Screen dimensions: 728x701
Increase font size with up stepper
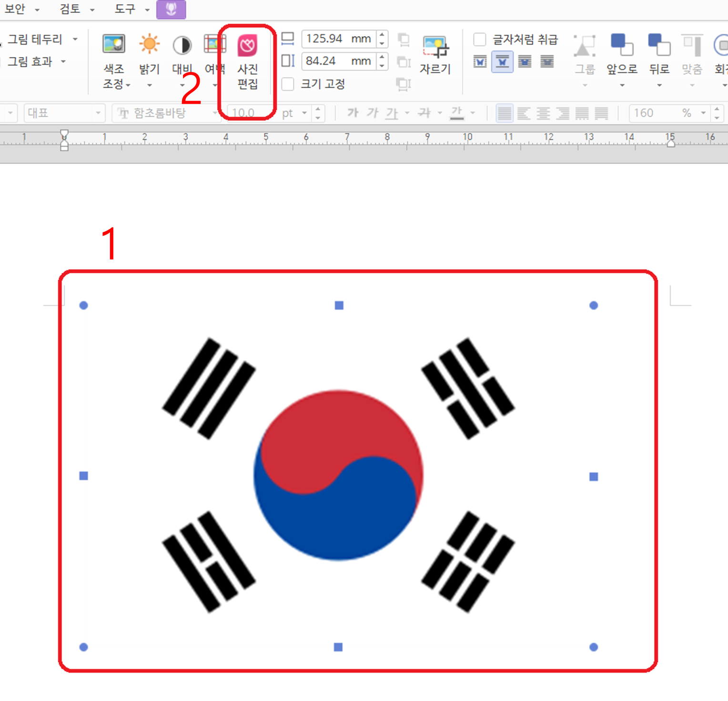click(318, 109)
